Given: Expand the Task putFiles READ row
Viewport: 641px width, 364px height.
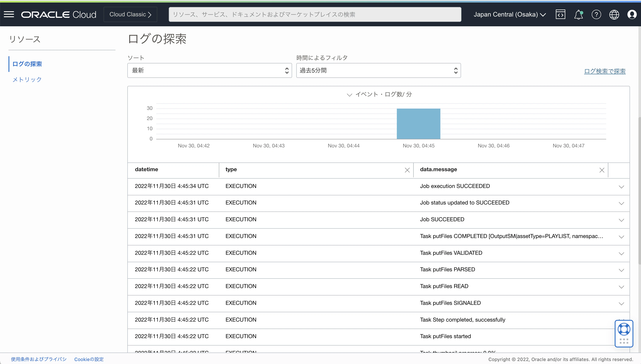Looking at the screenshot, I should tap(621, 287).
